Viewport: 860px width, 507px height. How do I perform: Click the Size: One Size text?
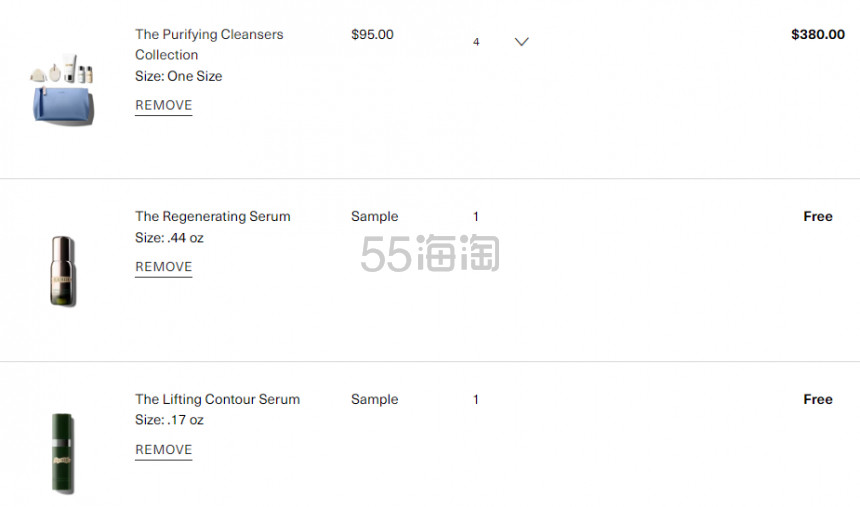[x=179, y=76]
